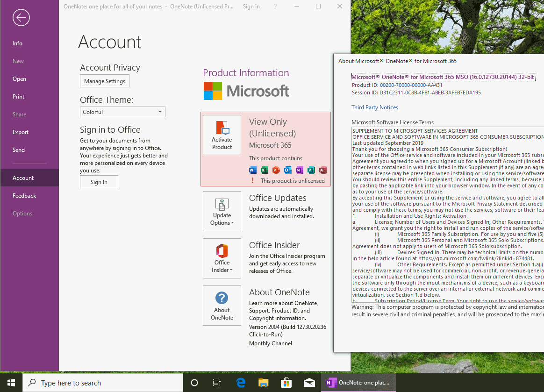Click the Access icon in product contents
Image resolution: width=544 pixels, height=392 pixels.
coord(323,170)
